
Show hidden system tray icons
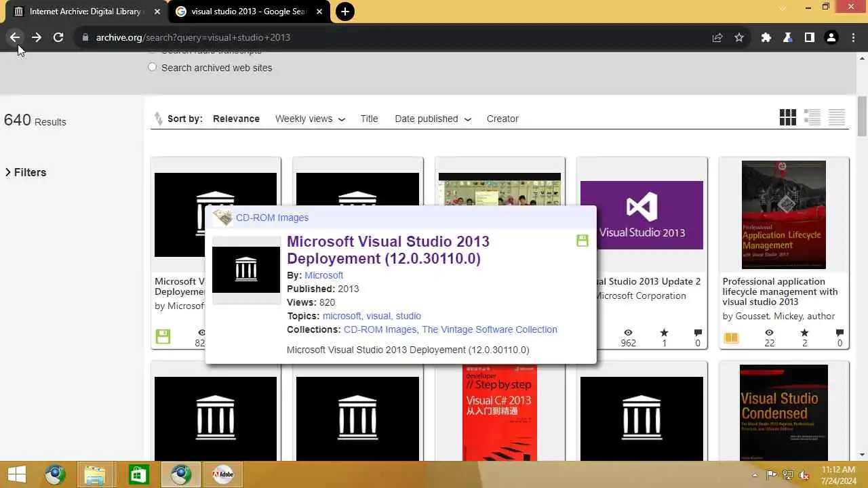755,475
